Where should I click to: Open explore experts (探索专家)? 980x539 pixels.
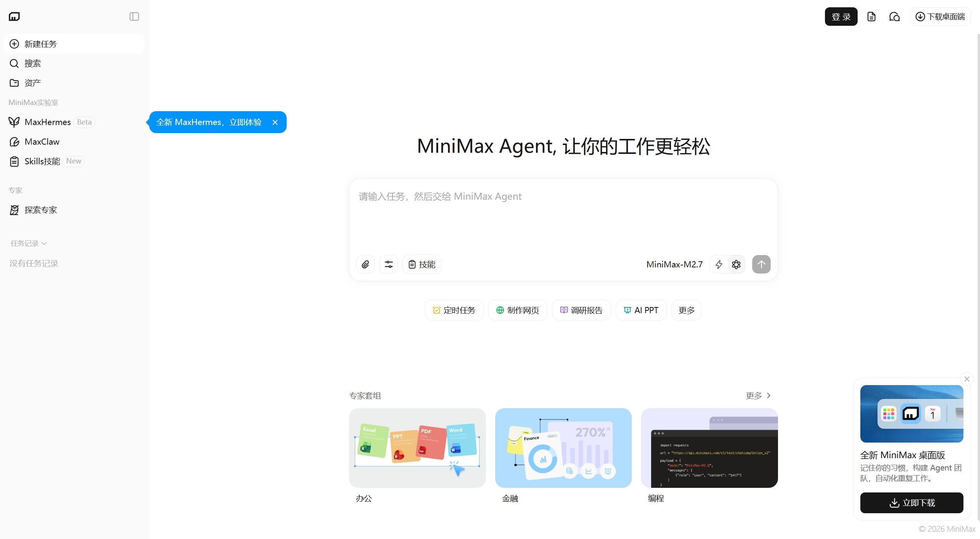(x=74, y=210)
